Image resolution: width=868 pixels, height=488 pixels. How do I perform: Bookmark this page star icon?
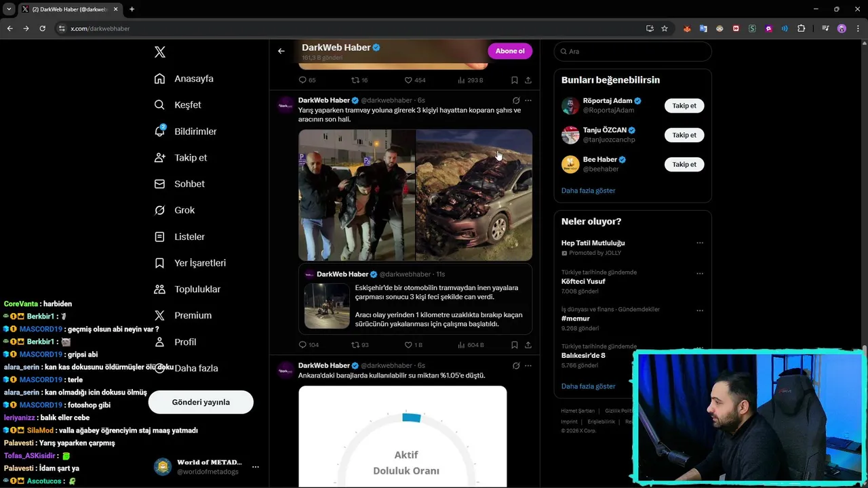tap(665, 28)
